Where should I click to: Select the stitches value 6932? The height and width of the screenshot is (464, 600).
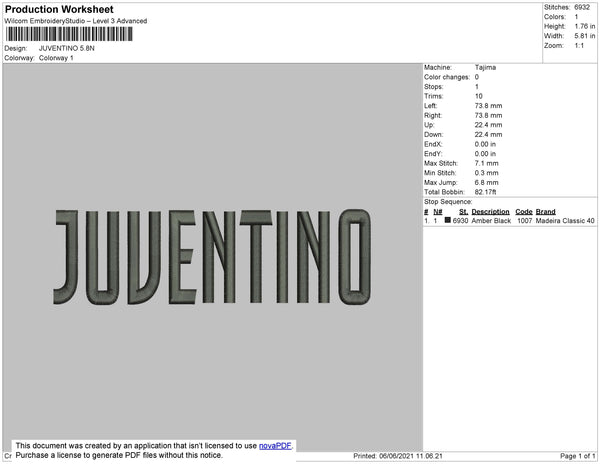[582, 7]
